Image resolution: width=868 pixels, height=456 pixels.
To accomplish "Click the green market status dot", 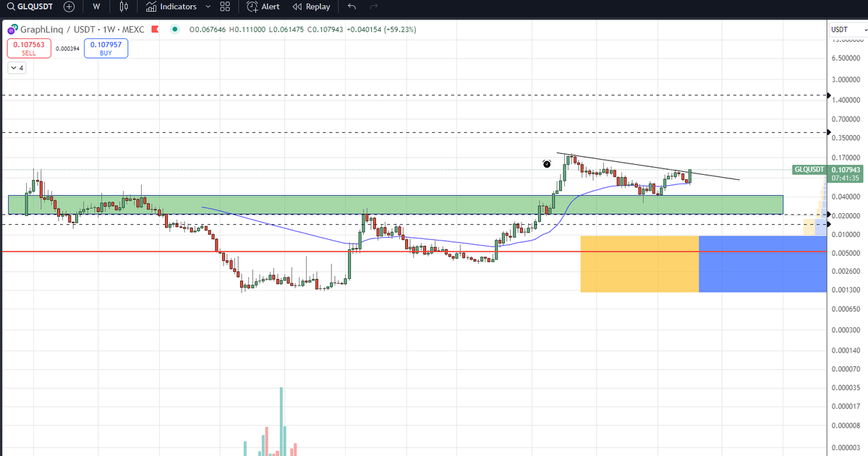I will (x=174, y=30).
